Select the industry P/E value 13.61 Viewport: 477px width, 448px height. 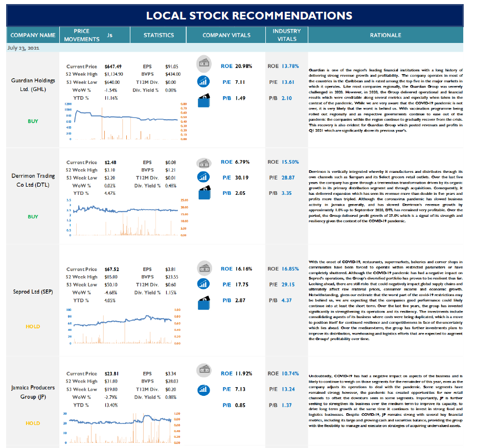point(288,82)
